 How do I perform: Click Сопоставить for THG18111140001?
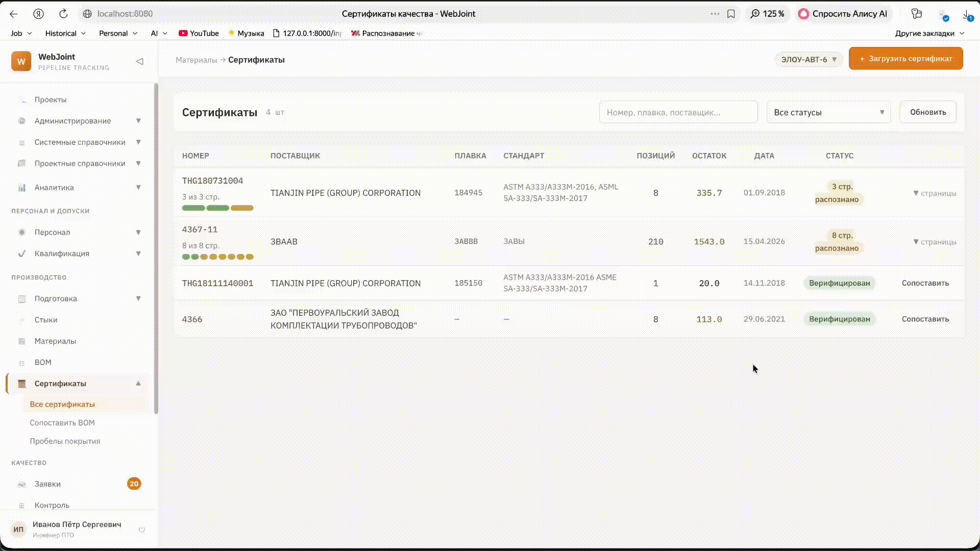pos(925,283)
